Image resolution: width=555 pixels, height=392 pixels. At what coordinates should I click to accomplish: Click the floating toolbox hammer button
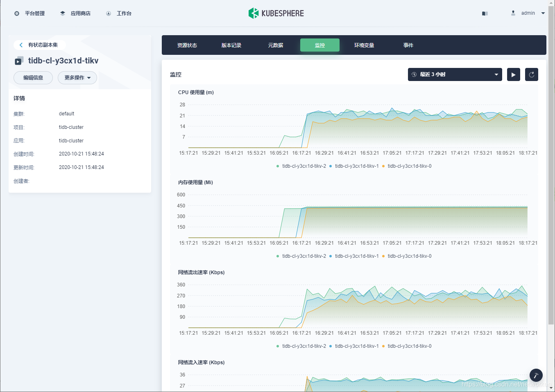point(536,375)
